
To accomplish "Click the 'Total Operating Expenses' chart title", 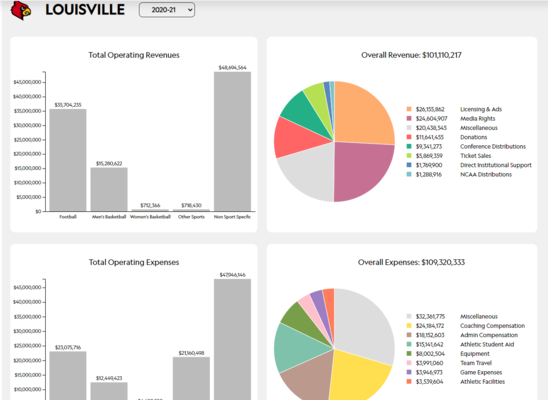I will pyautogui.click(x=134, y=262).
